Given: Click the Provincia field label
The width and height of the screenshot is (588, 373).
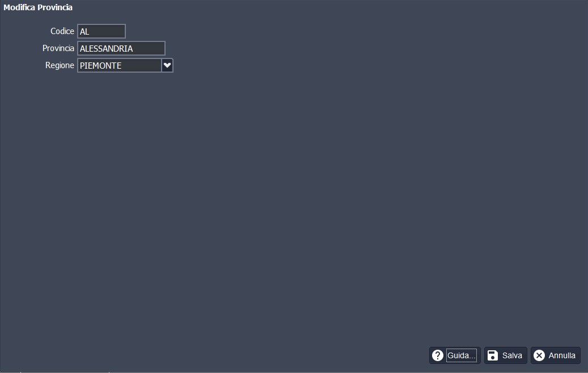Looking at the screenshot, I should [x=58, y=48].
